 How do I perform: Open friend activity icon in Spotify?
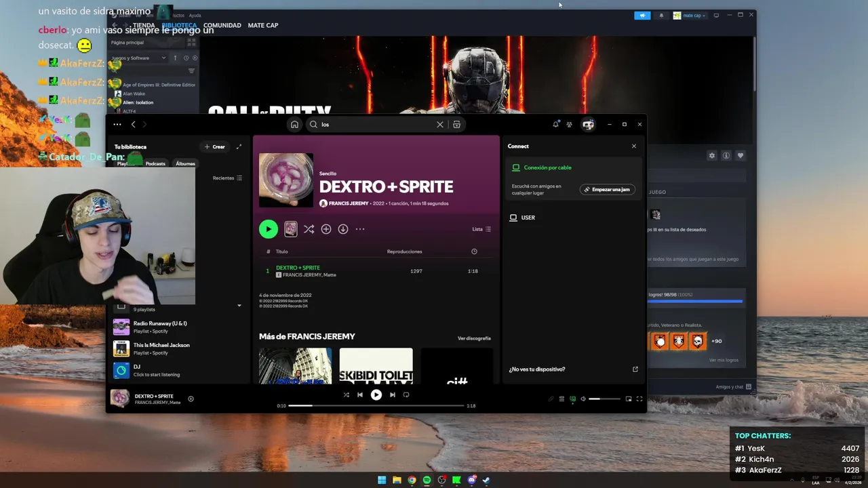570,125
